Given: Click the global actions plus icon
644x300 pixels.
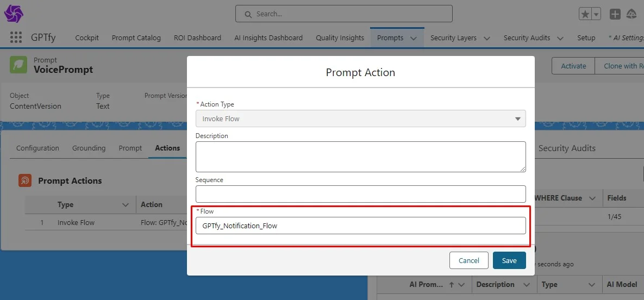Looking at the screenshot, I should click(x=615, y=14).
